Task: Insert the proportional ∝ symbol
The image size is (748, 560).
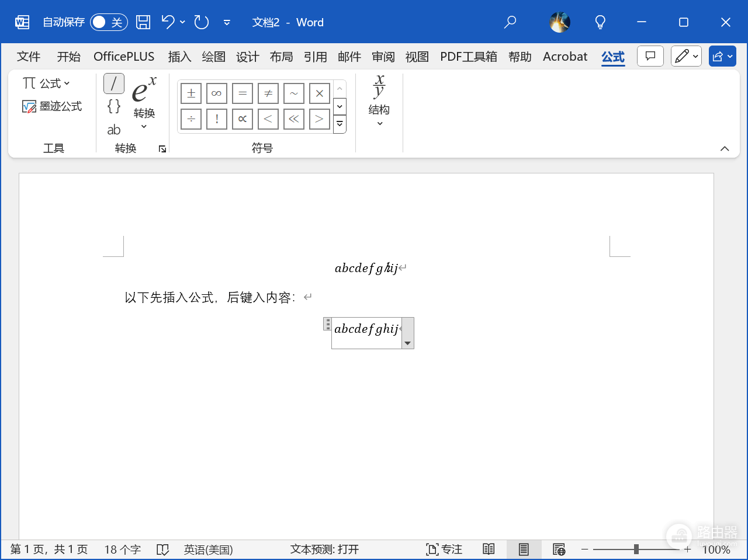Action: tap(243, 119)
